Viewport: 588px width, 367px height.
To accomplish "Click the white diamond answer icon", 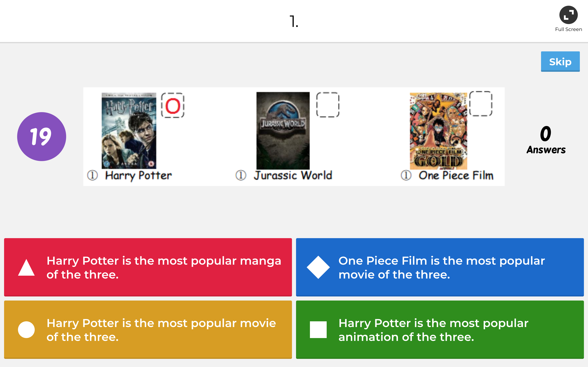I will [x=318, y=267].
